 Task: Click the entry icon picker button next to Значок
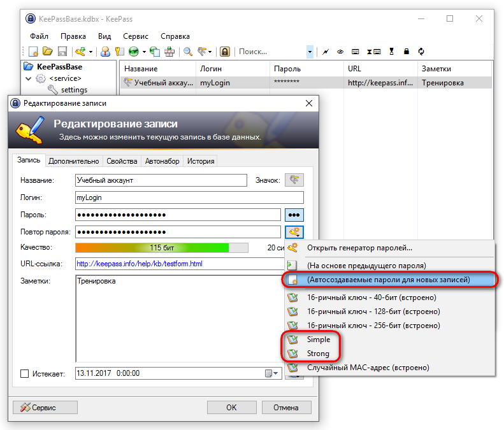294,180
